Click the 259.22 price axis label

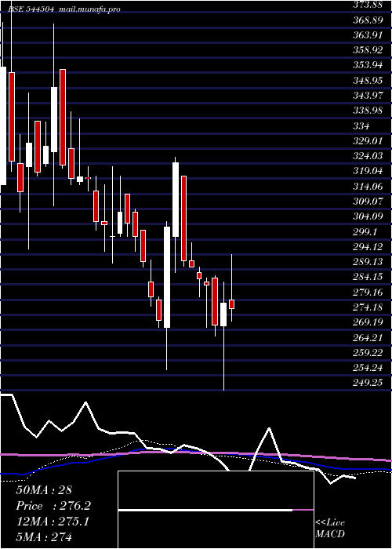point(368,353)
